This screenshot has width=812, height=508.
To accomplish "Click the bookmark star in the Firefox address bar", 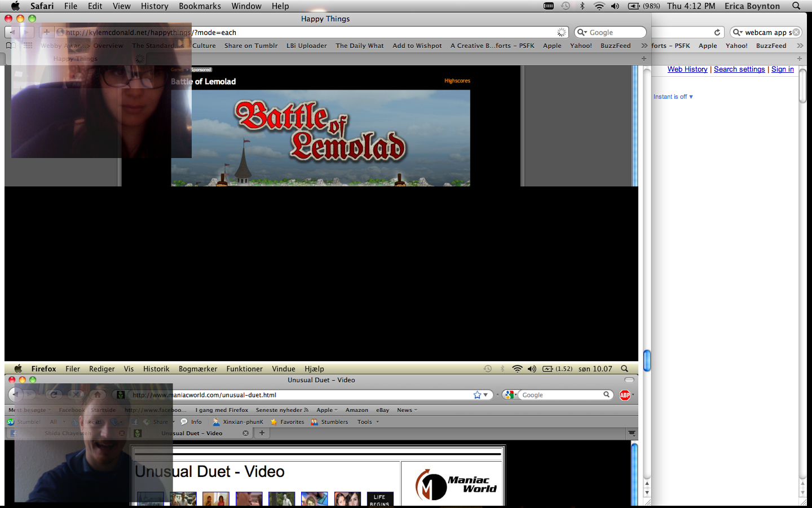I will [477, 395].
